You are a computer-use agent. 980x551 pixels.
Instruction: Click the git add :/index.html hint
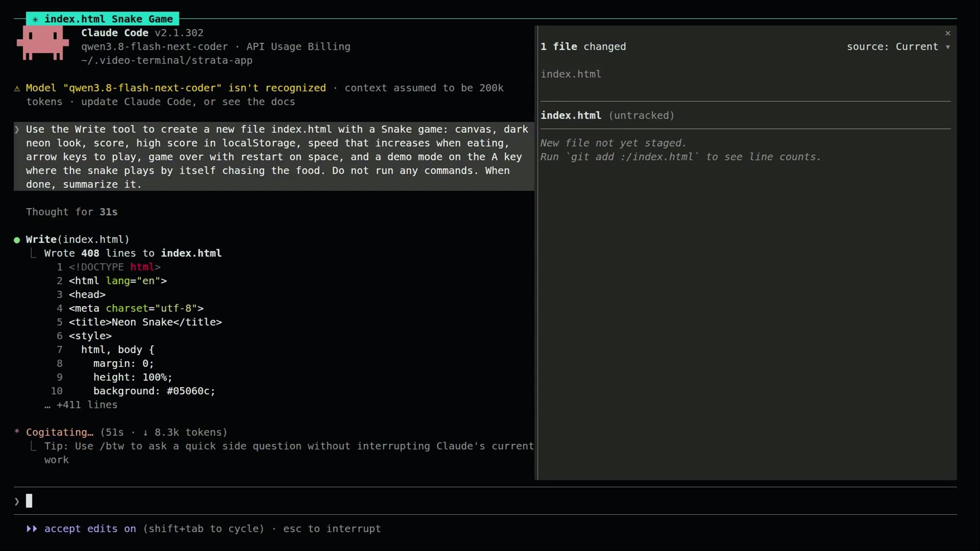click(x=680, y=157)
